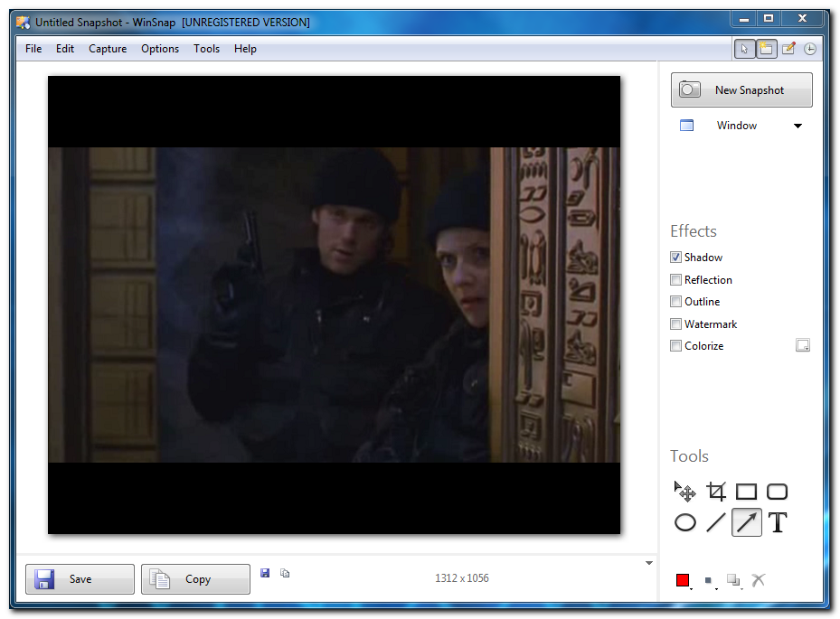Enable the Reflection effect checkbox
Viewport: 840px width, 619px height.
pyautogui.click(x=676, y=279)
